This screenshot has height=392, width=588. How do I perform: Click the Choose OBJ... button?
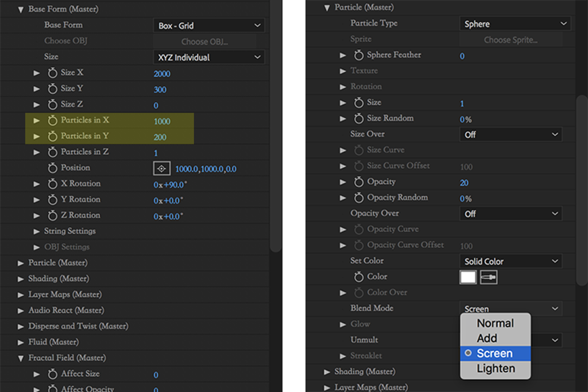point(209,42)
